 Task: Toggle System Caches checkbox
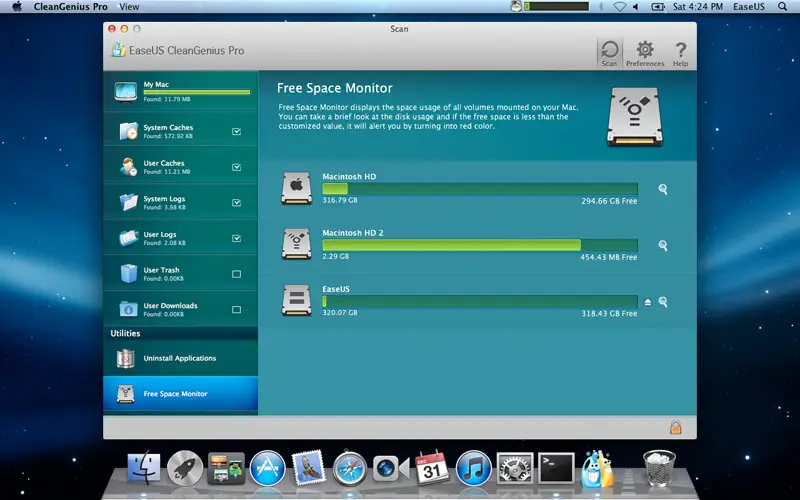236,131
